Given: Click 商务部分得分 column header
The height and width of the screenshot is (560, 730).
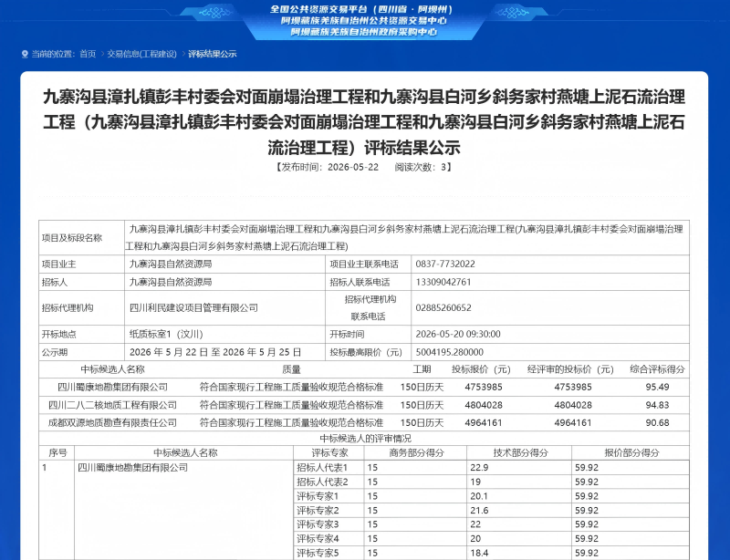Looking at the screenshot, I should point(417,452).
